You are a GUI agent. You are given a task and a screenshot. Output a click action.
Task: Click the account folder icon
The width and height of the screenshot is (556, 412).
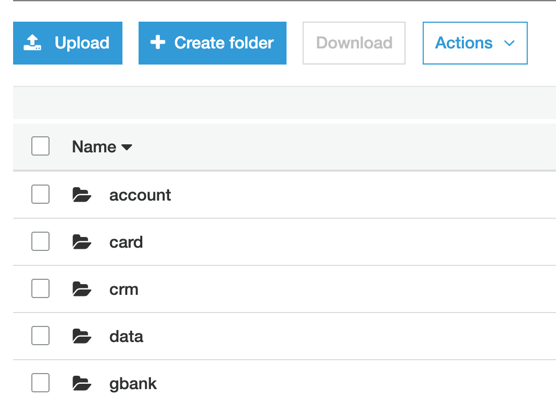tap(82, 195)
